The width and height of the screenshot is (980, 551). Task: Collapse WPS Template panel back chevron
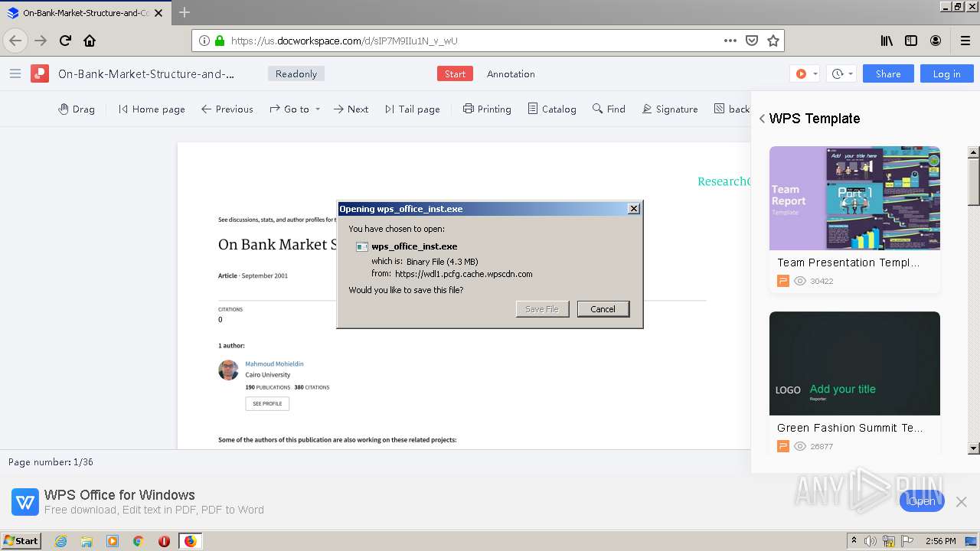pyautogui.click(x=762, y=119)
